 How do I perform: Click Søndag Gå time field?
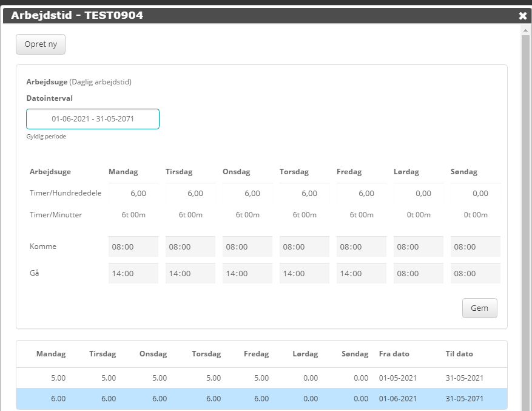(475, 273)
